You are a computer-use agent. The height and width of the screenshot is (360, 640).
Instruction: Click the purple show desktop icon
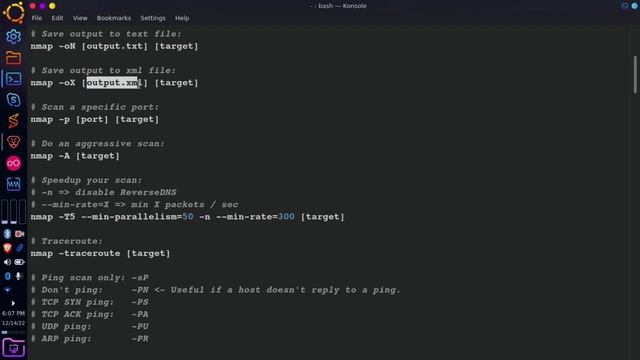[x=13, y=348]
